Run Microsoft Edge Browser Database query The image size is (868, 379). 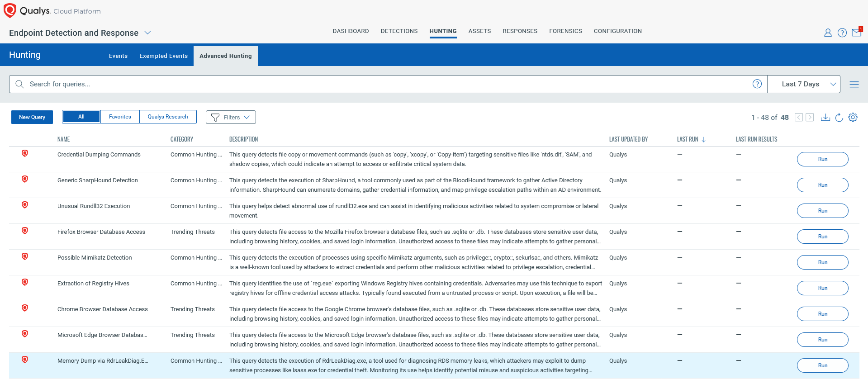822,340
